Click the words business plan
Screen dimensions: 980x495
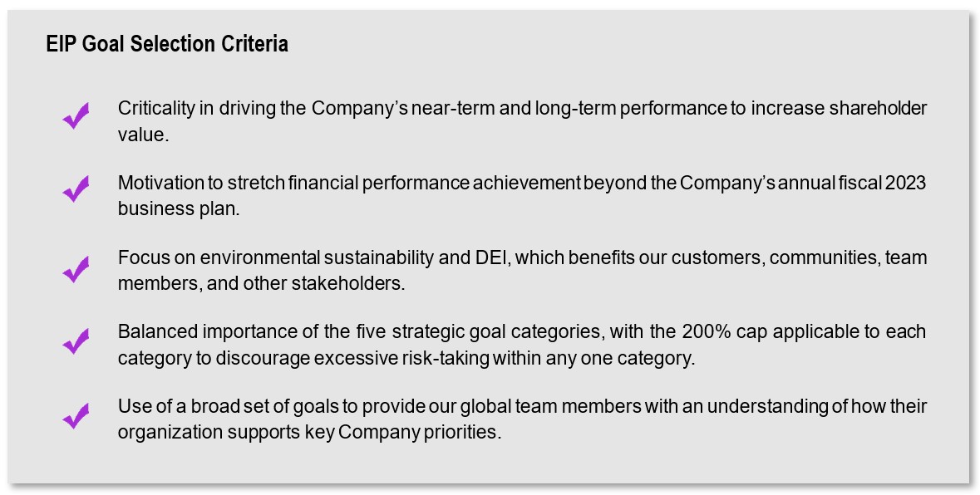tap(178, 208)
